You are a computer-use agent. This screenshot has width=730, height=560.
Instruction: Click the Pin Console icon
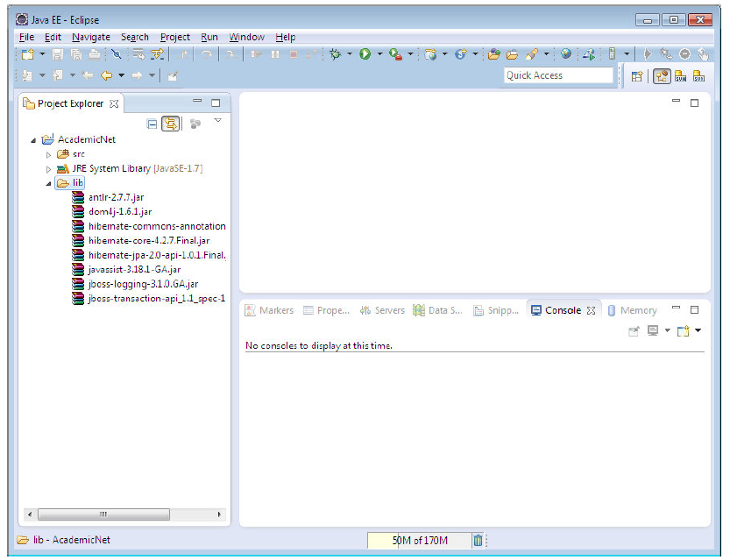[x=634, y=331]
